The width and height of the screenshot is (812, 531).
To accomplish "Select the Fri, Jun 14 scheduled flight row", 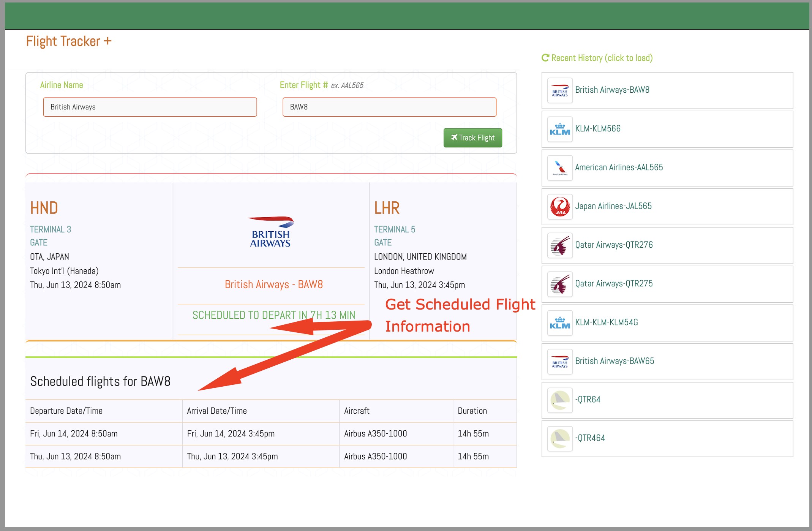I will tap(271, 434).
